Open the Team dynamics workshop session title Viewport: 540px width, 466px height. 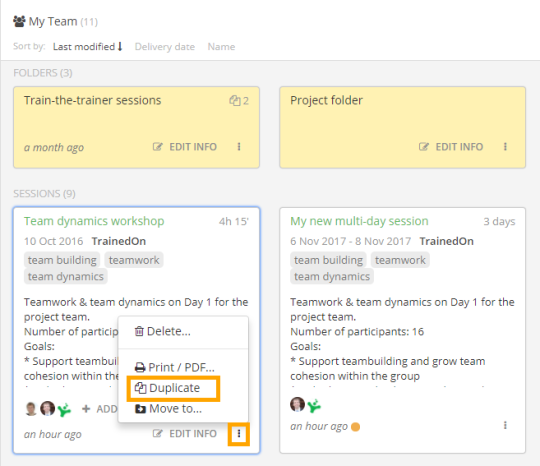pyautogui.click(x=94, y=221)
